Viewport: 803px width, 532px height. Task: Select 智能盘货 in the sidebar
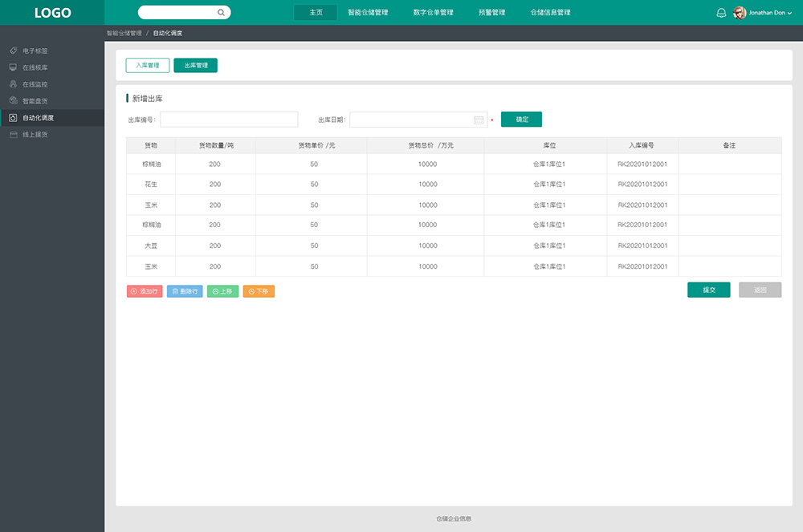[x=51, y=101]
